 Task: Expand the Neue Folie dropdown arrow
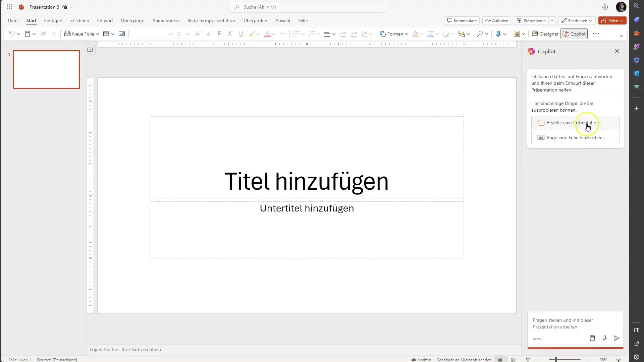pyautogui.click(x=98, y=34)
